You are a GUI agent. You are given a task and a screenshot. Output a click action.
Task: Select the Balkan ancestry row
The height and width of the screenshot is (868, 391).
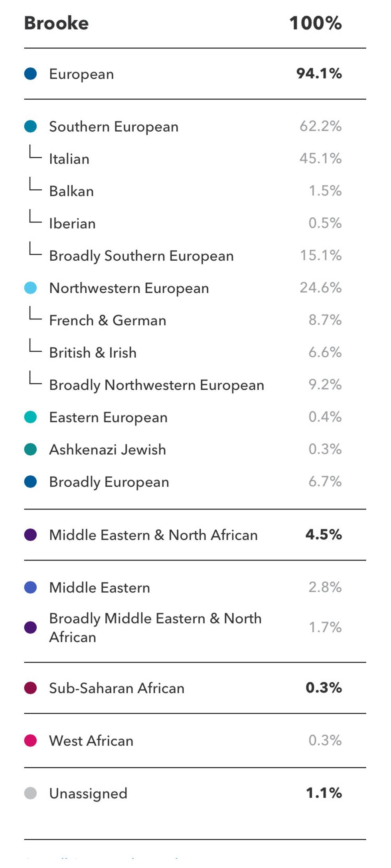click(x=195, y=191)
